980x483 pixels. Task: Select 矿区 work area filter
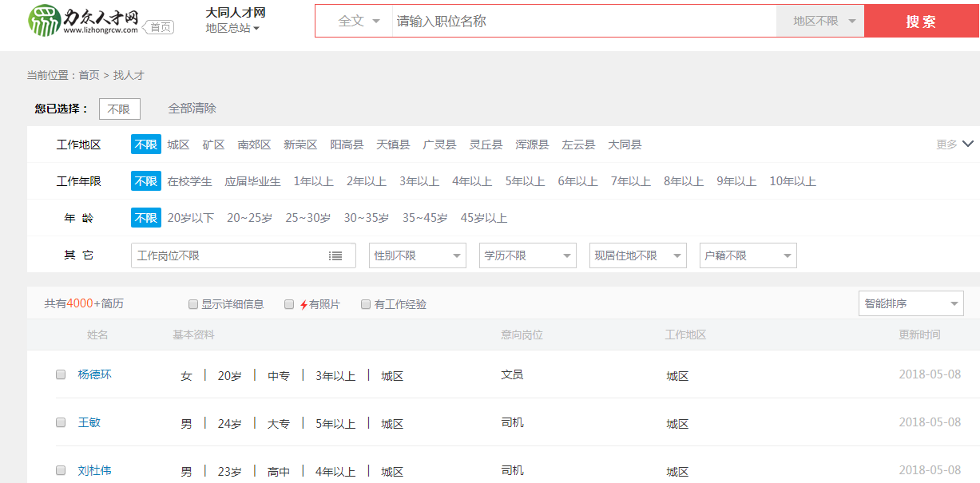(213, 145)
